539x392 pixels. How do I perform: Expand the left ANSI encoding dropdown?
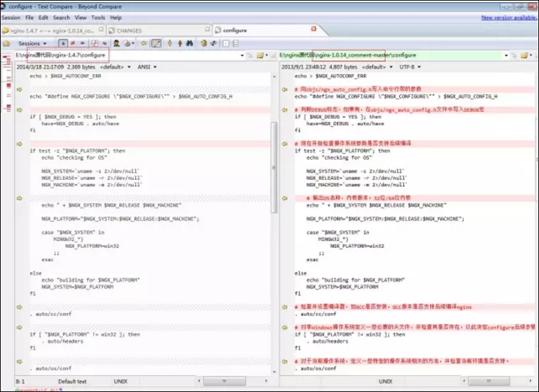[147, 67]
